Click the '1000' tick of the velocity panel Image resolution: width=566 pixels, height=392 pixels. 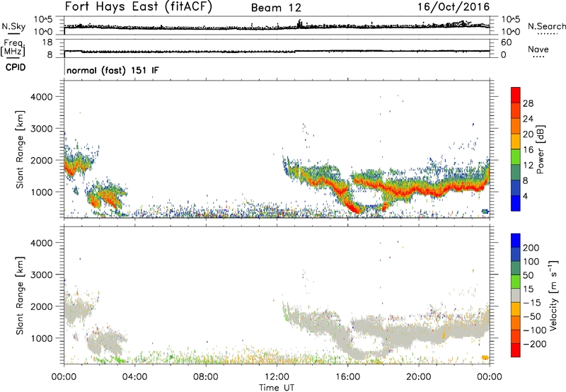[x=41, y=338]
